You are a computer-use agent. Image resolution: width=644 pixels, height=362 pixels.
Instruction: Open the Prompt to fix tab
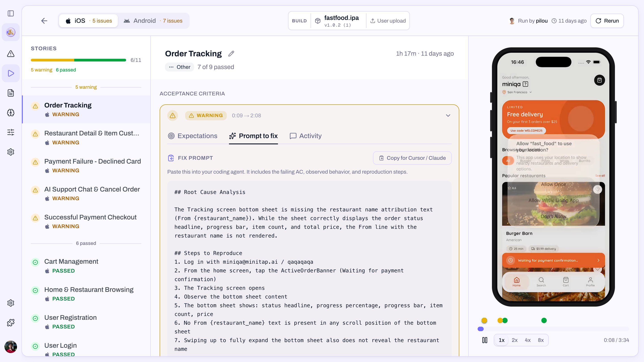(x=253, y=136)
